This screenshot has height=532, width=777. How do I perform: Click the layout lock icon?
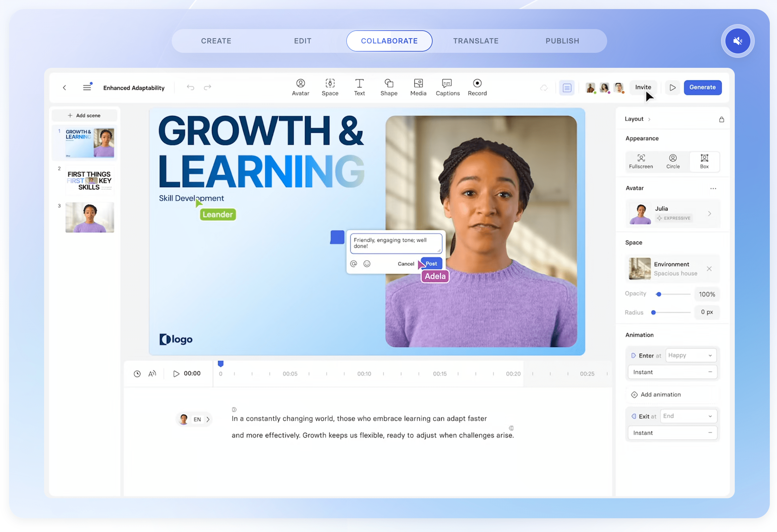721,119
